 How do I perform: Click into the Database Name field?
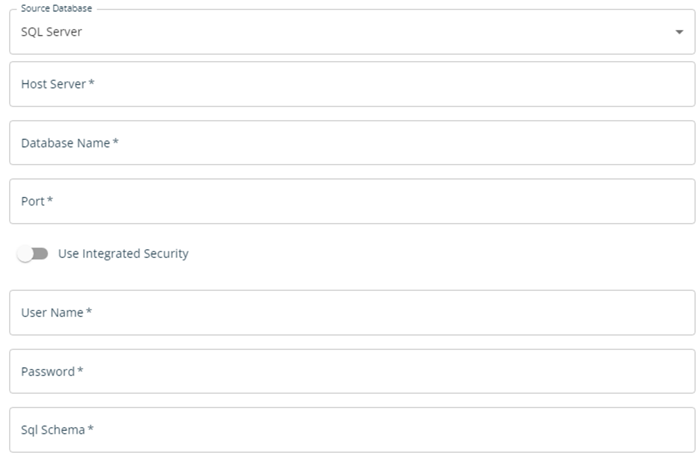click(352, 142)
